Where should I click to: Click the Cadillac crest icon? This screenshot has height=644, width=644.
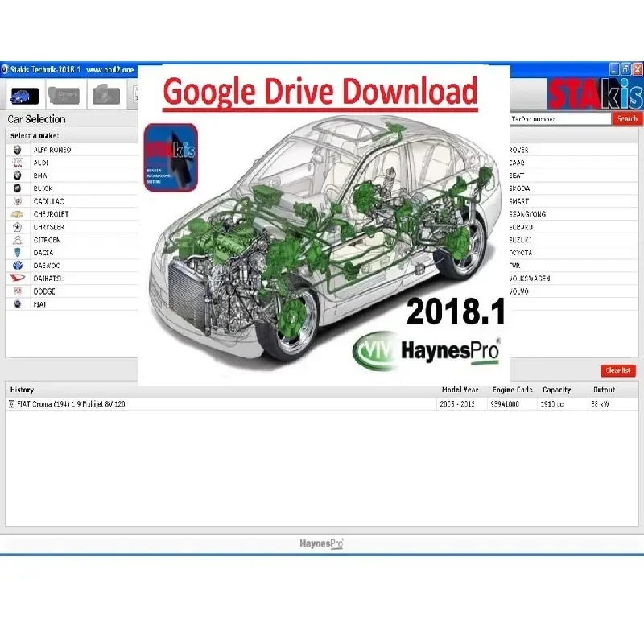pos(17,201)
